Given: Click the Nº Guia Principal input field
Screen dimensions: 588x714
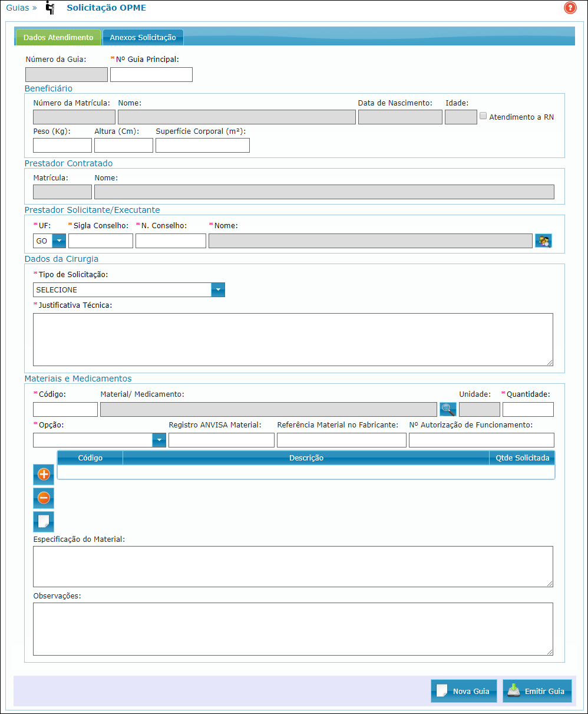Looking at the screenshot, I should click(151, 74).
